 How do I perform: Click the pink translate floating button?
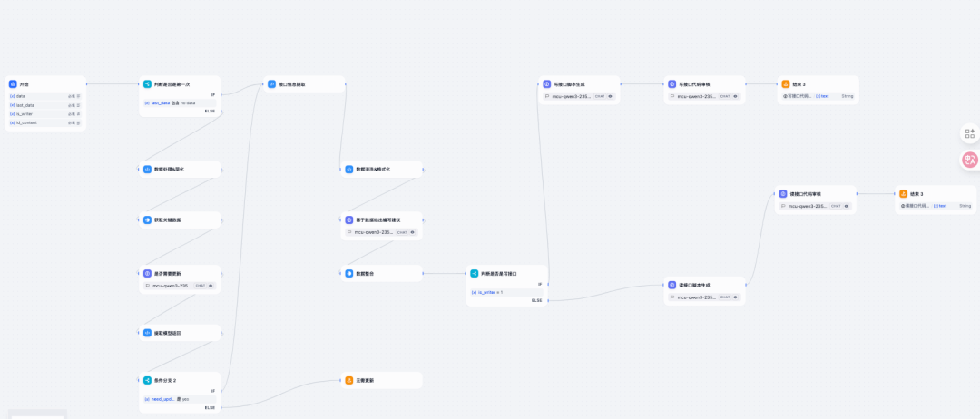pos(970,161)
